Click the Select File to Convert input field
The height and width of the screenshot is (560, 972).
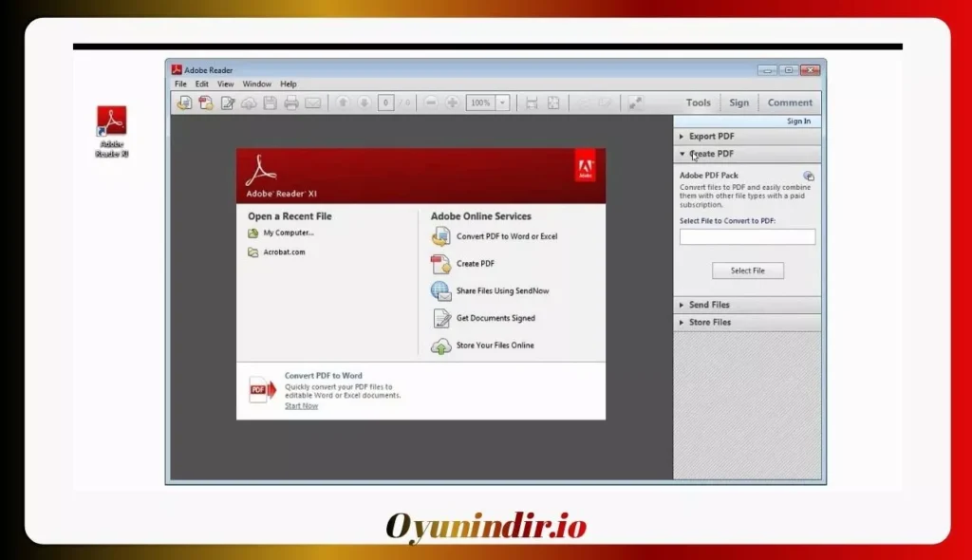[x=748, y=237]
